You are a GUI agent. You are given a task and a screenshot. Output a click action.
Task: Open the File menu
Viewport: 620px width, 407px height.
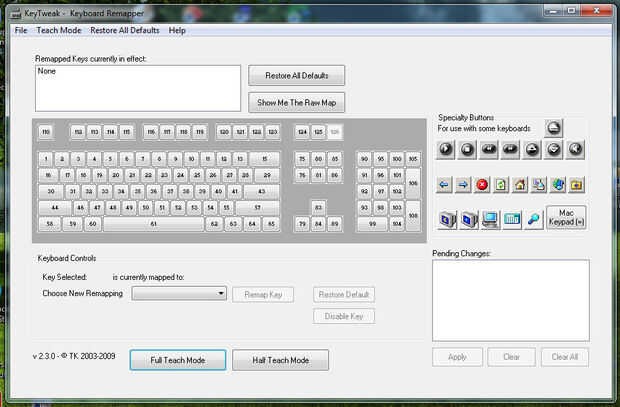(21, 30)
